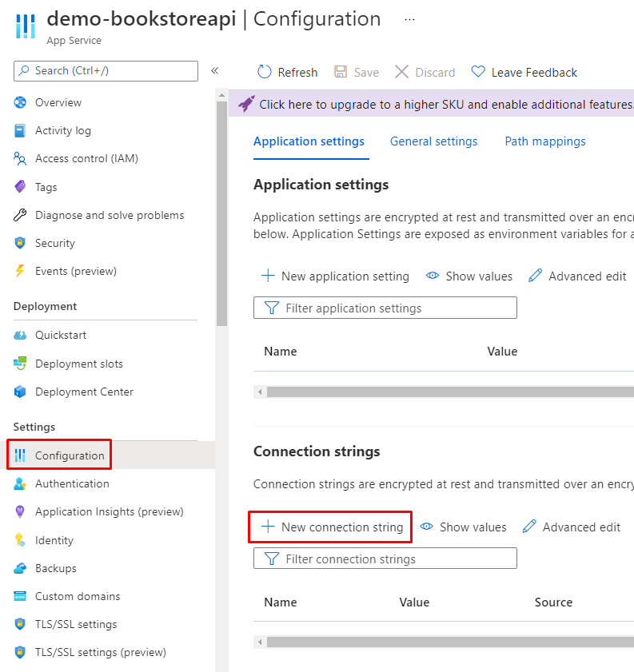This screenshot has width=634, height=672.
Task: Click the Refresh circular arrow icon
Action: (x=265, y=72)
